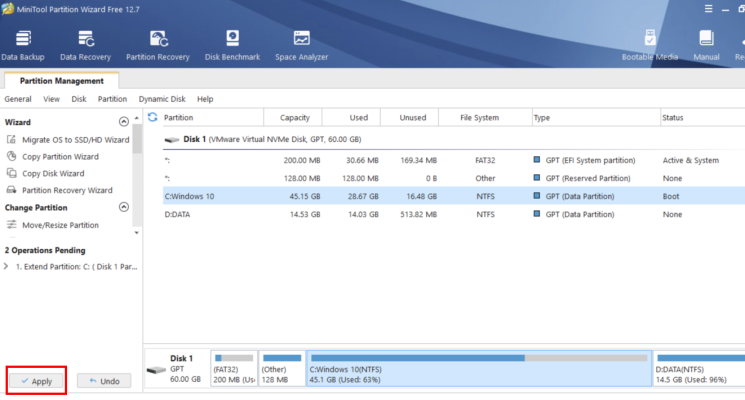
Task: Open the General menu
Action: pyautogui.click(x=18, y=99)
